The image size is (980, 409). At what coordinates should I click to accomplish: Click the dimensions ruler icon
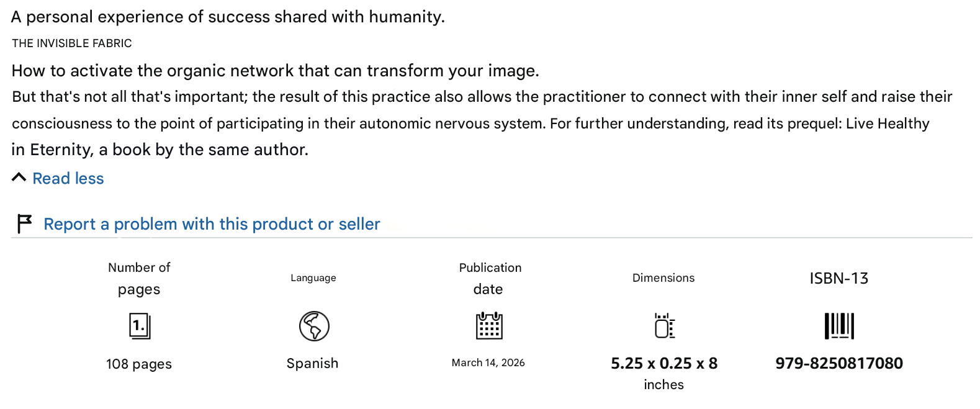click(x=664, y=326)
